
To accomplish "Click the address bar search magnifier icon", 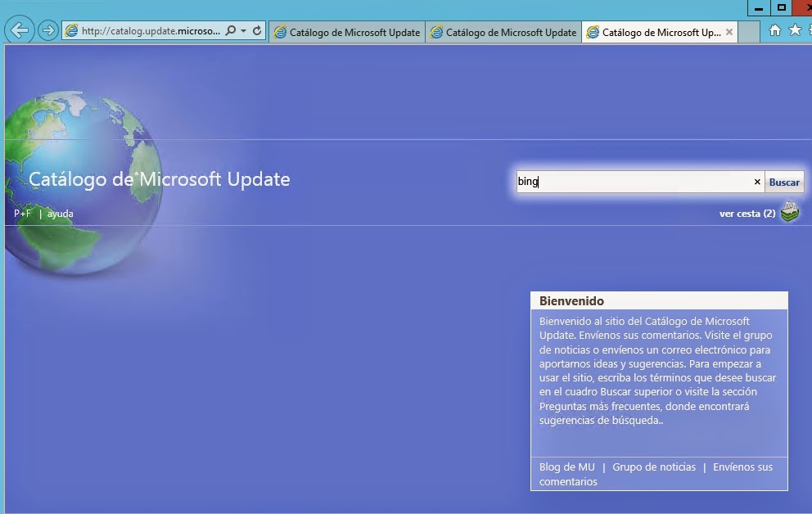I will click(231, 30).
